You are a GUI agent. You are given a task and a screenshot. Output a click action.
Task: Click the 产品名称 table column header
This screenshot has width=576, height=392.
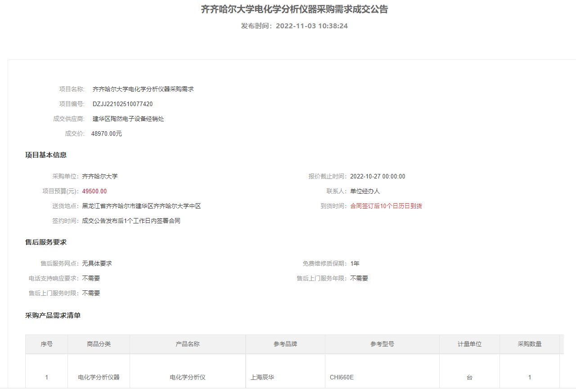pyautogui.click(x=187, y=344)
